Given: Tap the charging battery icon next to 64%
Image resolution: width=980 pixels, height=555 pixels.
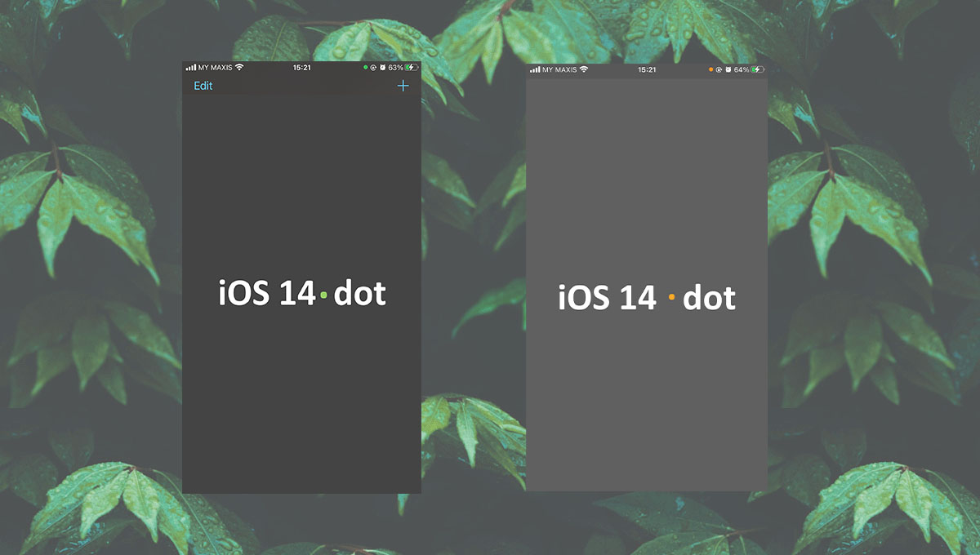Looking at the screenshot, I should tap(758, 70).
